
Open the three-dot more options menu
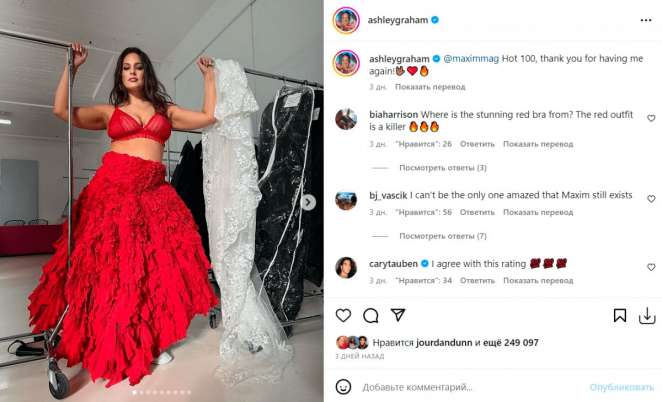[x=646, y=20]
